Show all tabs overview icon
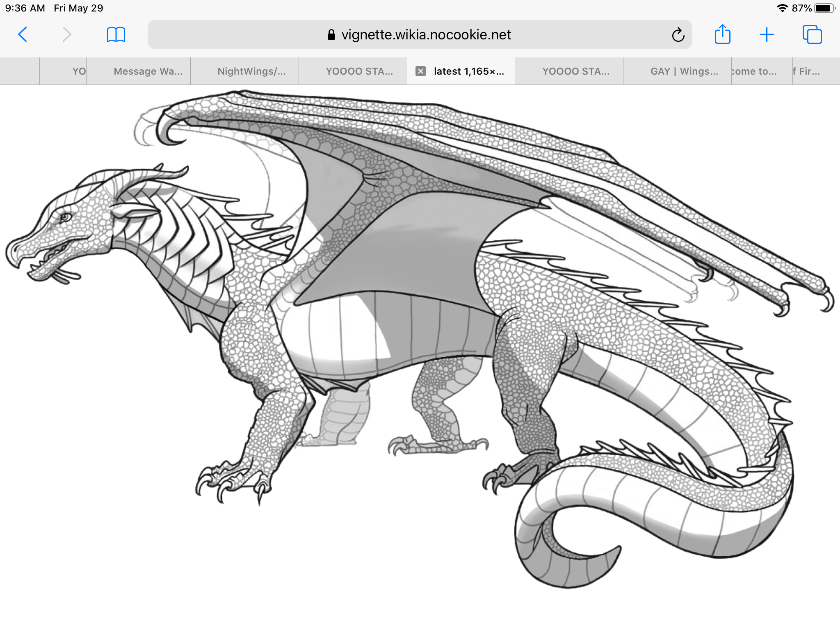Image resolution: width=840 pixels, height=630 pixels. [812, 34]
